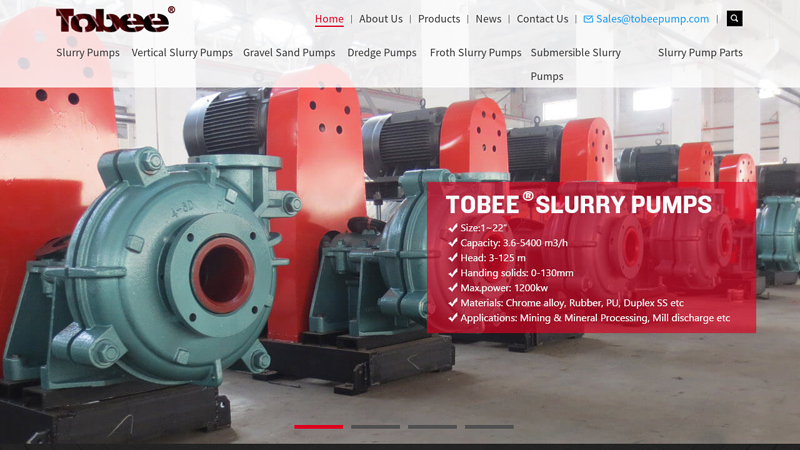Click the 'Handing solids: 0-130mm' text

point(517,273)
